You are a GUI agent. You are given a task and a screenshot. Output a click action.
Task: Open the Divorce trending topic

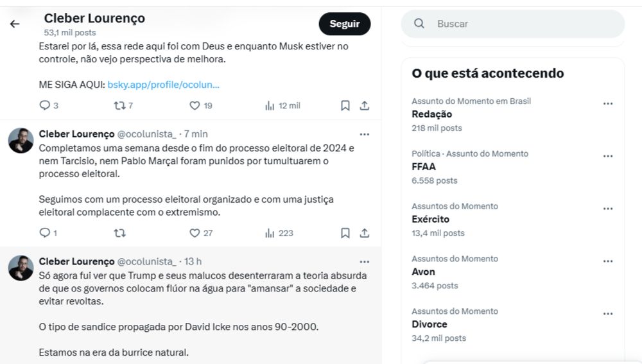pos(512,325)
